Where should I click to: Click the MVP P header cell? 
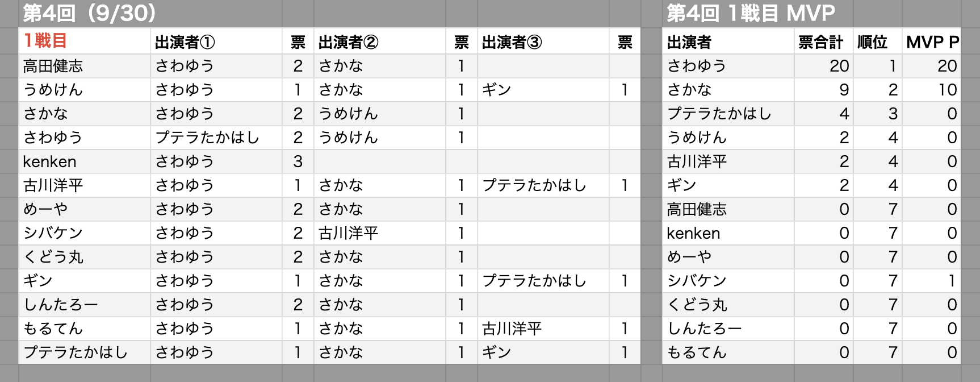[932, 42]
